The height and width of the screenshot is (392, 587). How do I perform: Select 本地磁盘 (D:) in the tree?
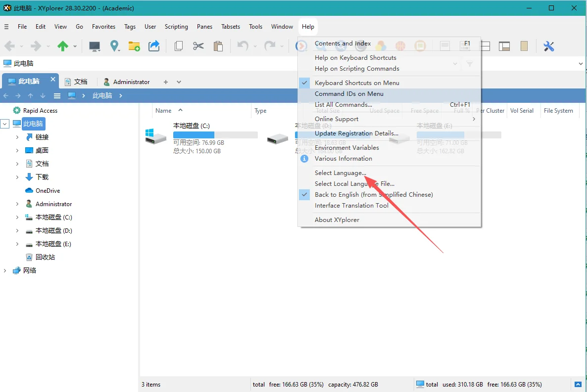[x=53, y=231]
